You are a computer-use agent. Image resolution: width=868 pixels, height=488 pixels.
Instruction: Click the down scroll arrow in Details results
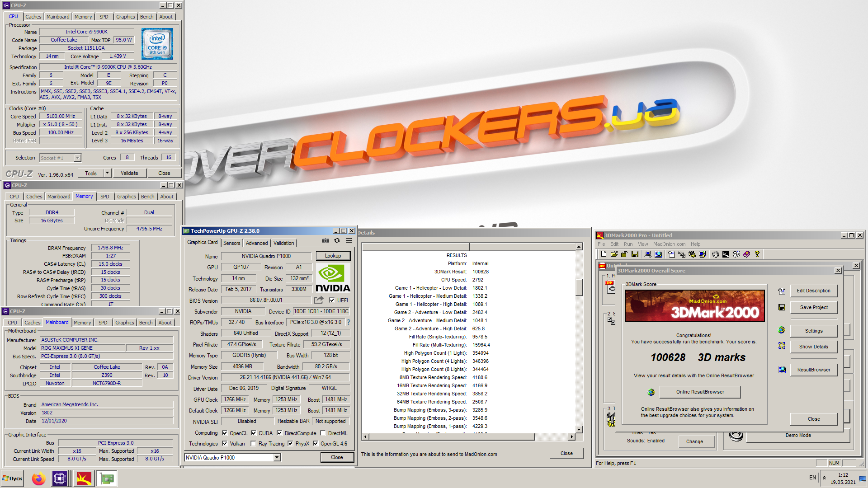coord(579,430)
